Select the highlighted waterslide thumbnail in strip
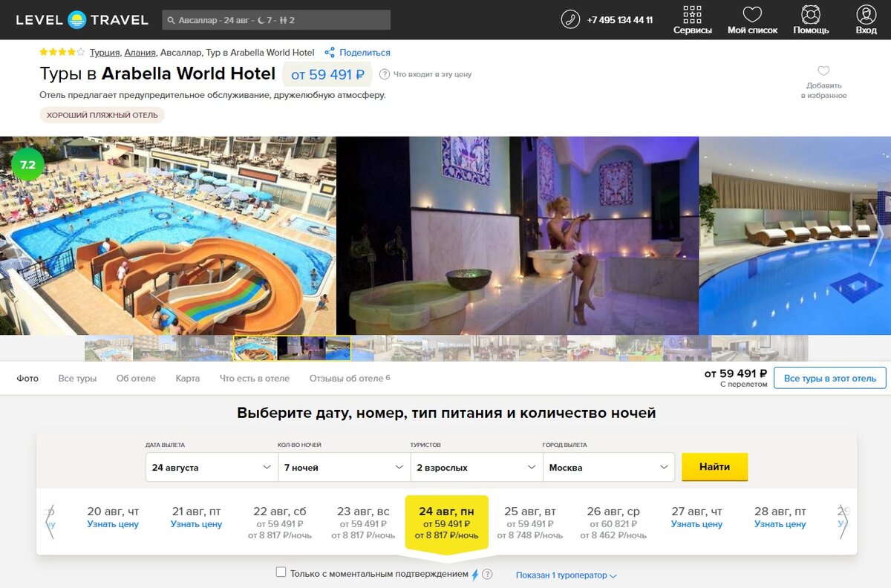 tap(255, 348)
